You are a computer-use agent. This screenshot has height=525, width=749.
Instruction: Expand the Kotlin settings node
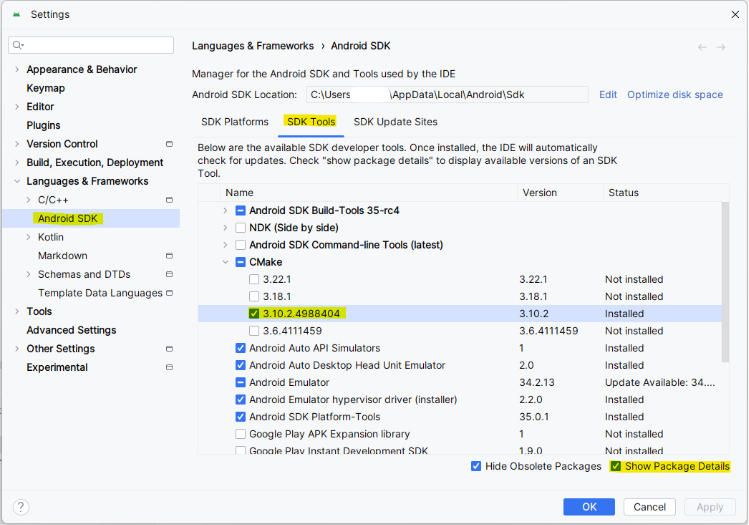[x=29, y=237]
